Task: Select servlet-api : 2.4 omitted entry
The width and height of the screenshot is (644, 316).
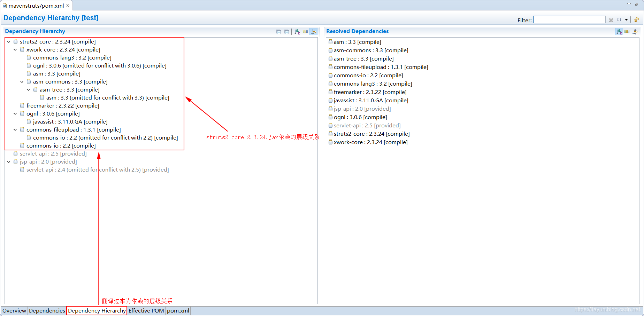Action: tap(98, 170)
